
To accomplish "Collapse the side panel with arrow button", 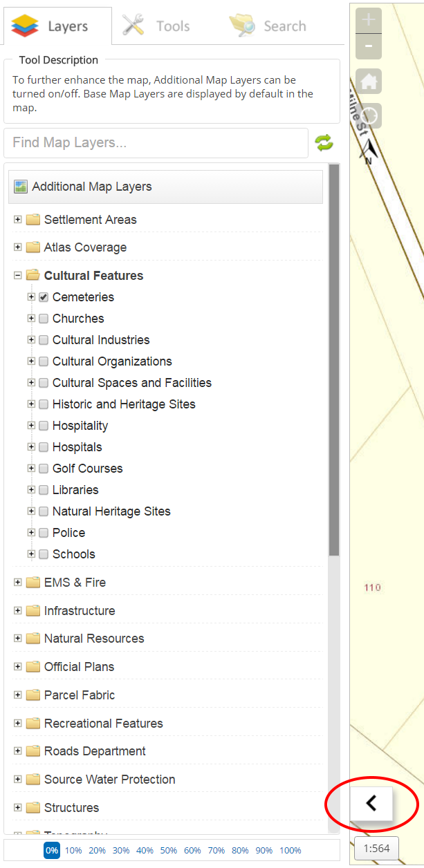I will click(371, 803).
